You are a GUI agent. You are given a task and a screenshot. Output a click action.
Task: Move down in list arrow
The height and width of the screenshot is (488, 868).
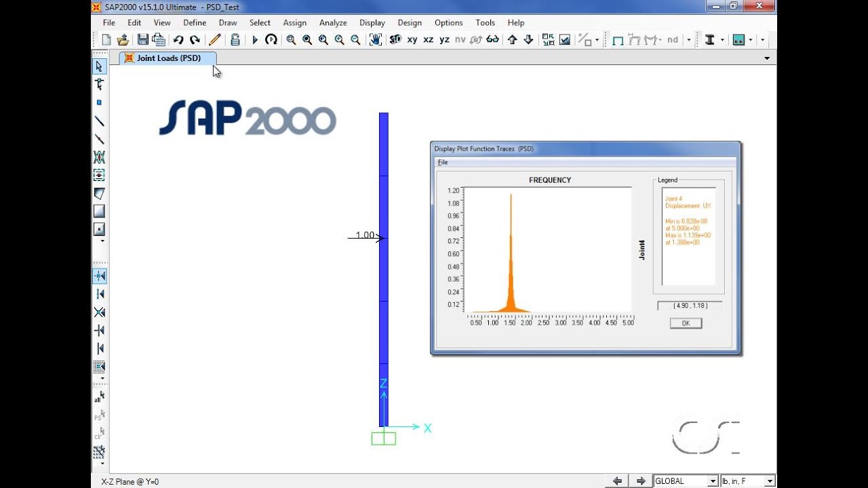tap(528, 40)
